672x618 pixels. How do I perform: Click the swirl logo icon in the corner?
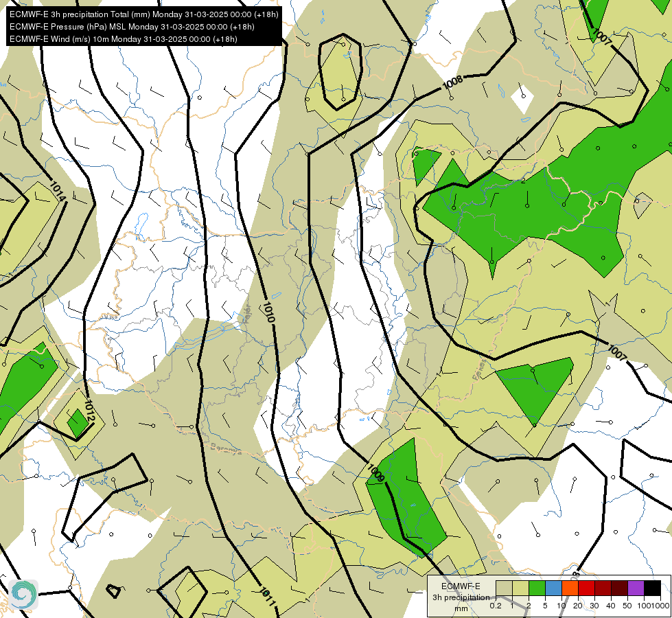23,595
